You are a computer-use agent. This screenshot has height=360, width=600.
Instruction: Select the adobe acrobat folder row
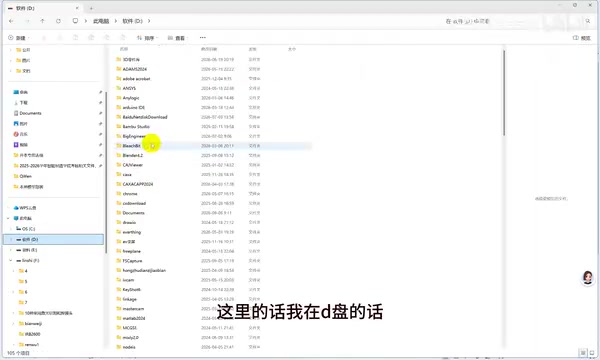pos(213,78)
